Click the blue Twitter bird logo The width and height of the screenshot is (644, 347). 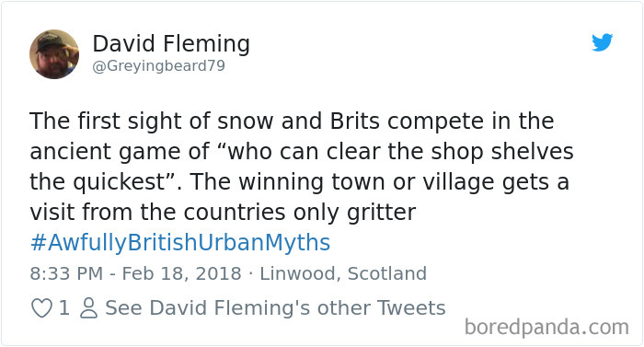point(602,42)
